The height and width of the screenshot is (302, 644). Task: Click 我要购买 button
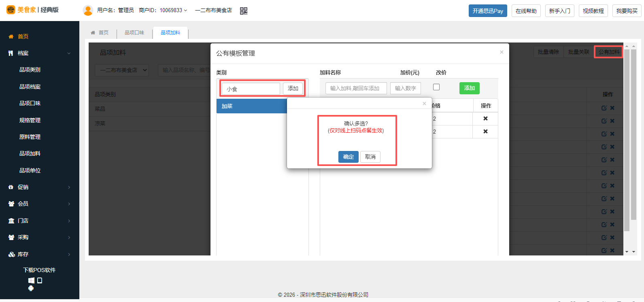[x=627, y=11]
